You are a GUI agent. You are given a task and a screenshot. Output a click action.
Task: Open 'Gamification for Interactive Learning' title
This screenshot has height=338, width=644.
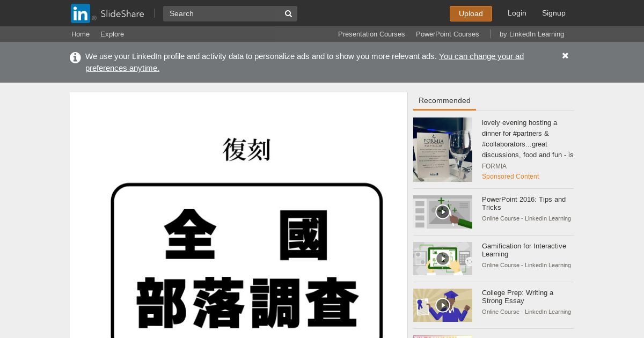524,250
